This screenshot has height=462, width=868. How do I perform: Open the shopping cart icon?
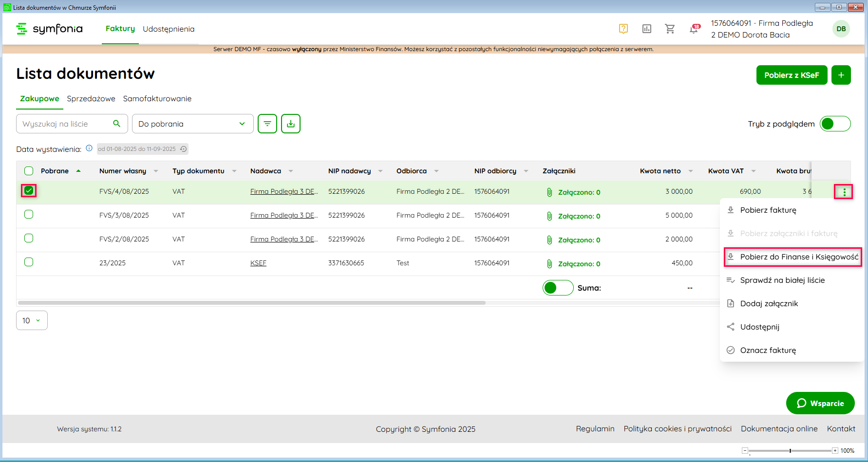point(670,29)
